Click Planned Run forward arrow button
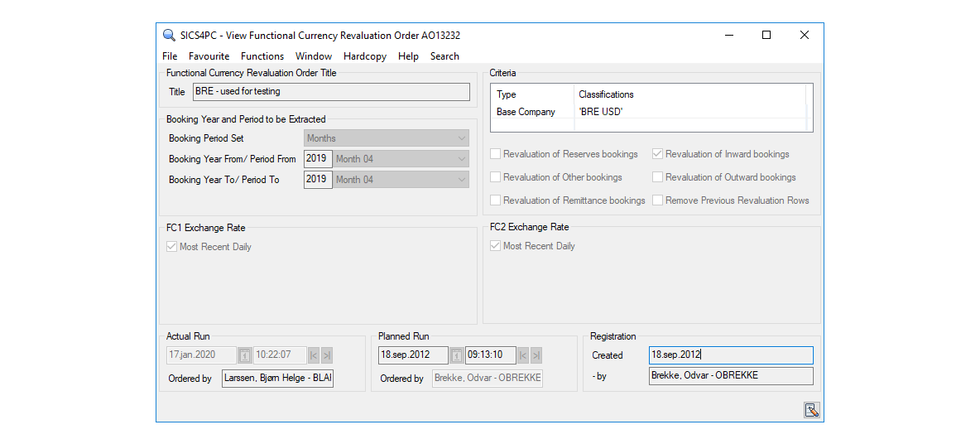 [x=536, y=355]
